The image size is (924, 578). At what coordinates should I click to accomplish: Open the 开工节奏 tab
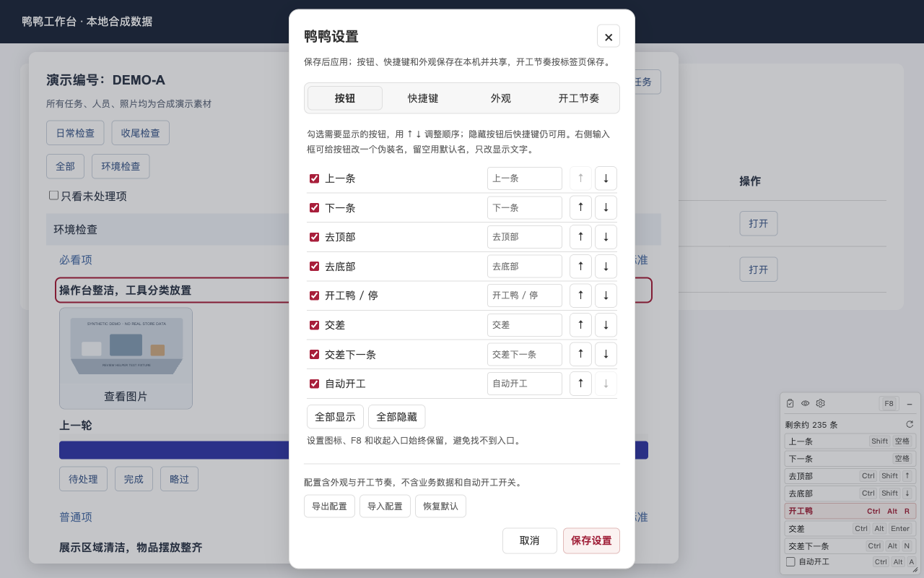579,98
